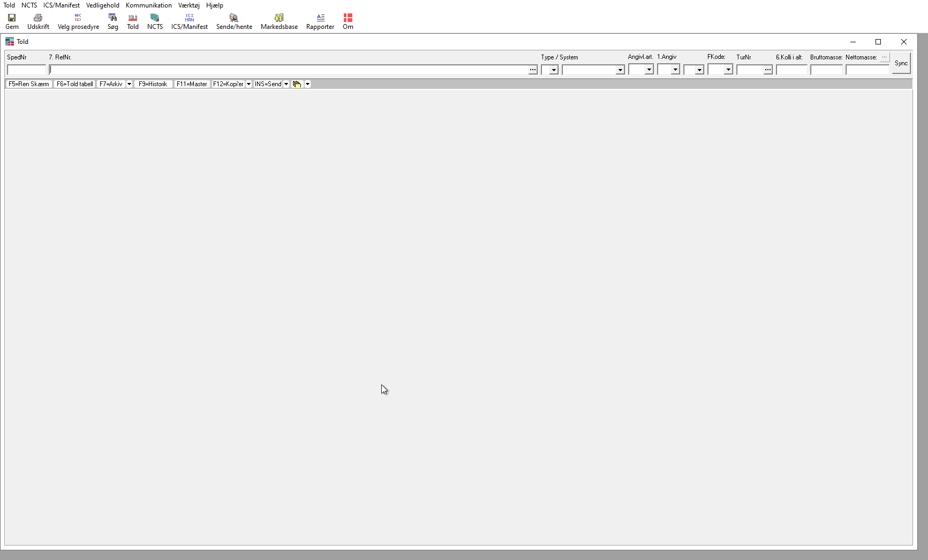Expand the F7=Arkiv dropdown arrow
Image resolution: width=928 pixels, height=560 pixels.
[129, 84]
